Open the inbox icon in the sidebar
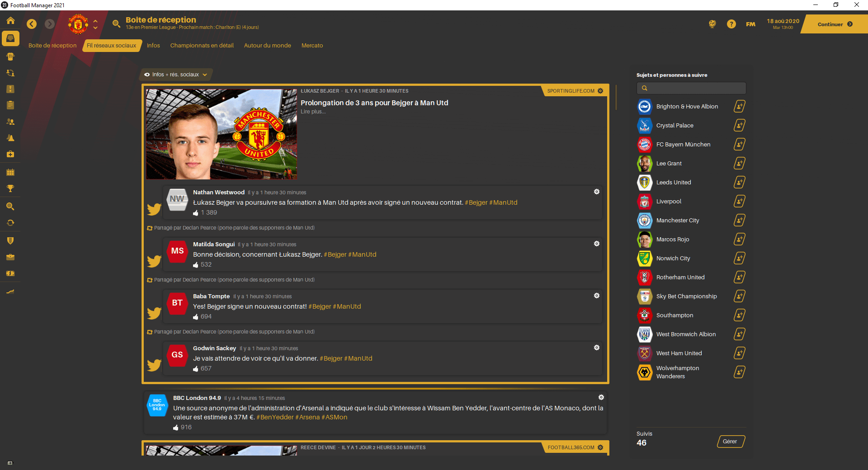Image resolution: width=868 pixels, height=470 pixels. 10,38
